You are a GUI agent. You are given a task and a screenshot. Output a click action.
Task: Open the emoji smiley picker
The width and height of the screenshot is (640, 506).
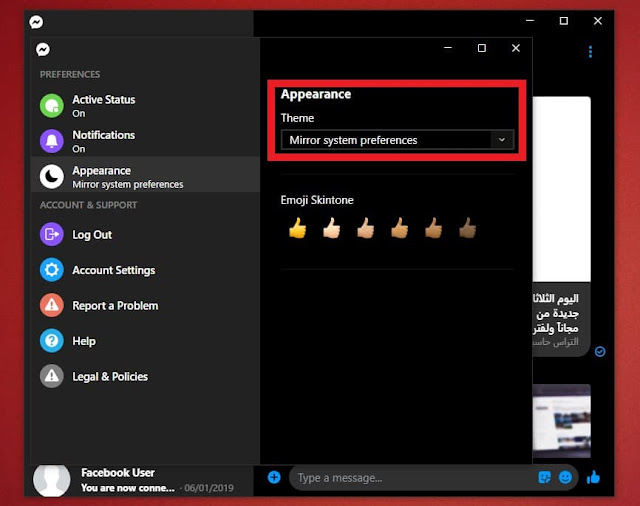pyautogui.click(x=565, y=477)
